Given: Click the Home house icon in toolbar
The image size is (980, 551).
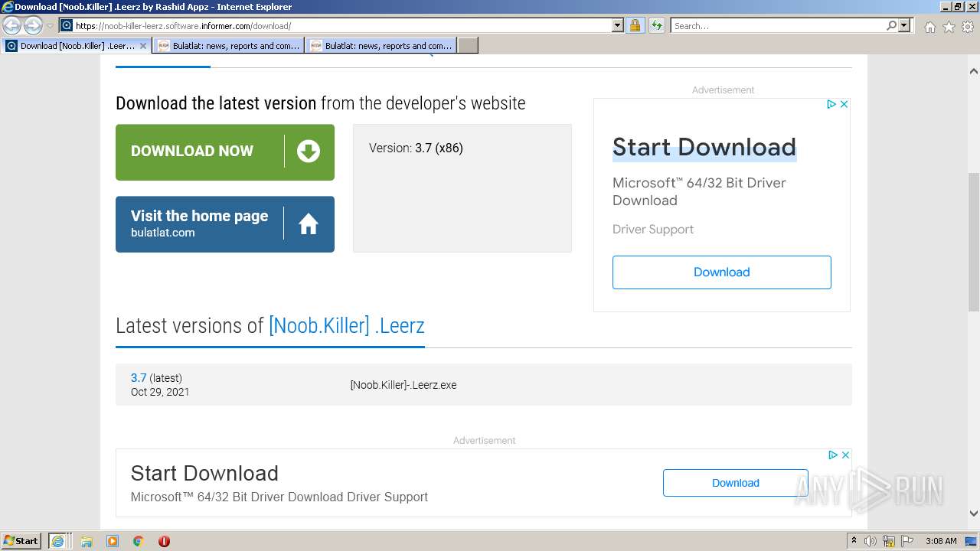Looking at the screenshot, I should pos(929,27).
